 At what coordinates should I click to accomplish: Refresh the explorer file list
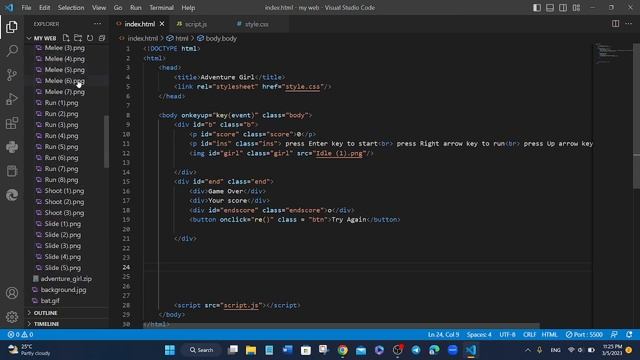tap(90, 38)
